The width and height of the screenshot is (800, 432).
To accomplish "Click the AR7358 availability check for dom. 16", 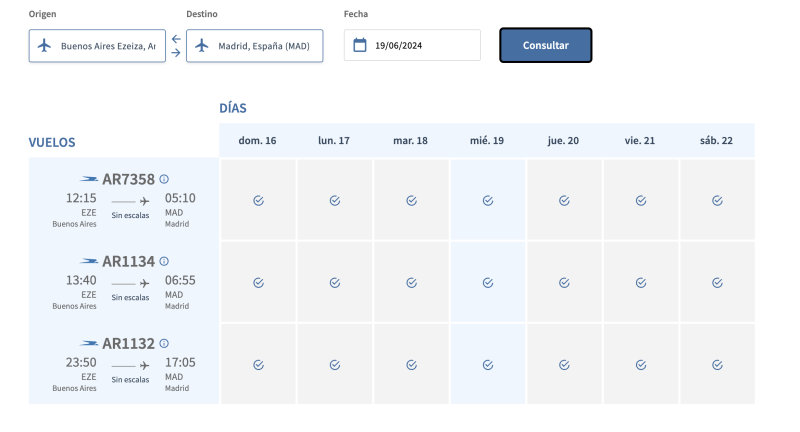I will point(258,200).
